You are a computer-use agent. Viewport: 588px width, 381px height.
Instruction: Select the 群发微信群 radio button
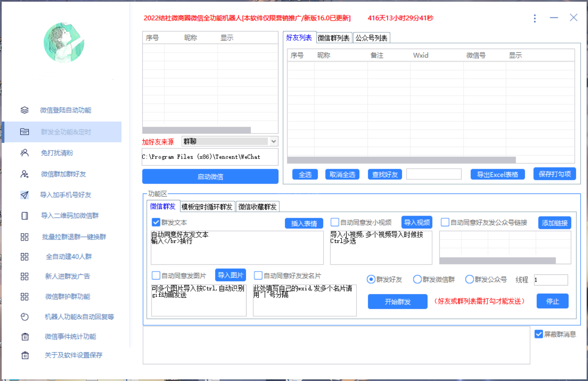[417, 280]
